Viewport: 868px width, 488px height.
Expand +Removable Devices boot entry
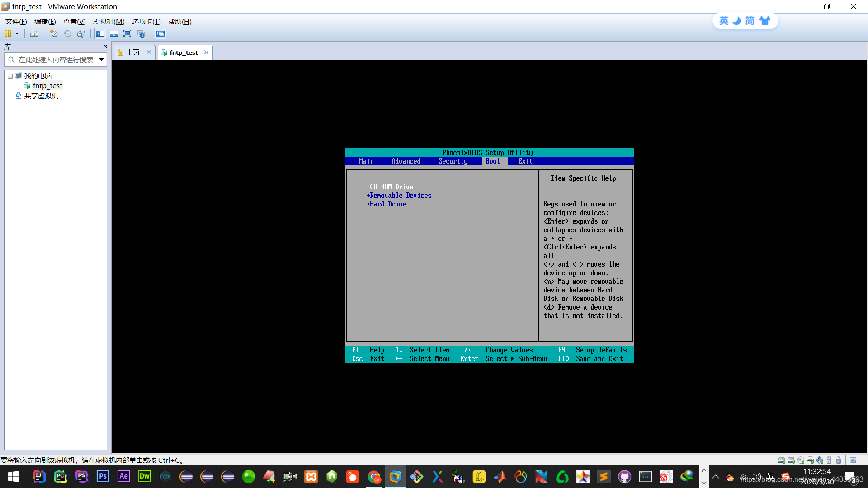click(x=399, y=196)
